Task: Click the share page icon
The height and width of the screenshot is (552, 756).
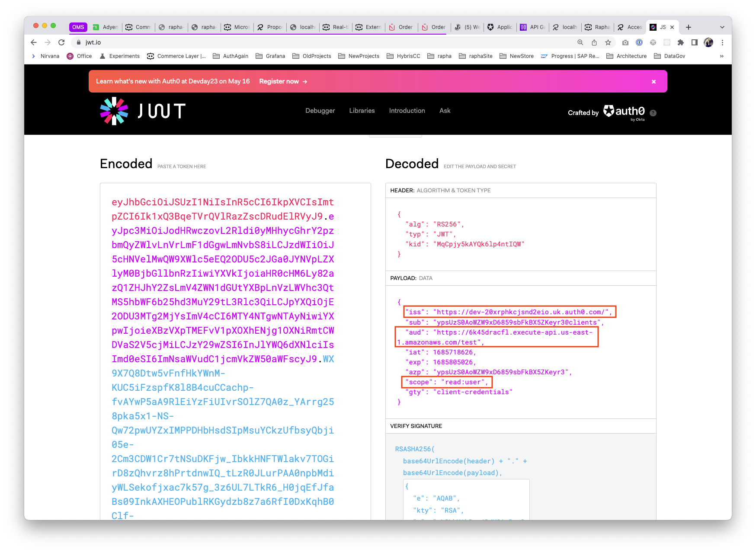Action: [x=594, y=42]
